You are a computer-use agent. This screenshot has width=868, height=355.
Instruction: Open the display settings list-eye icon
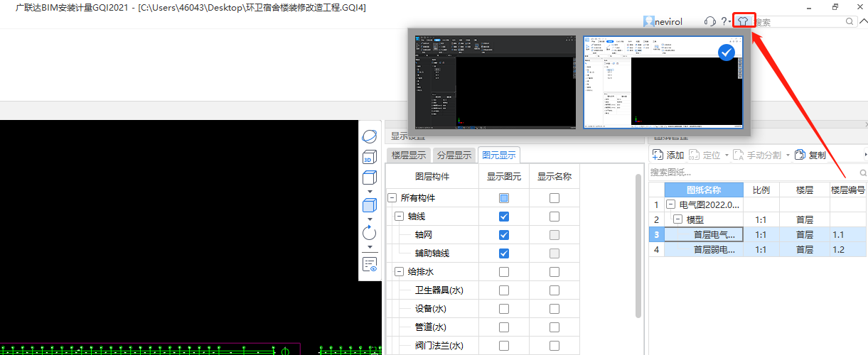370,264
